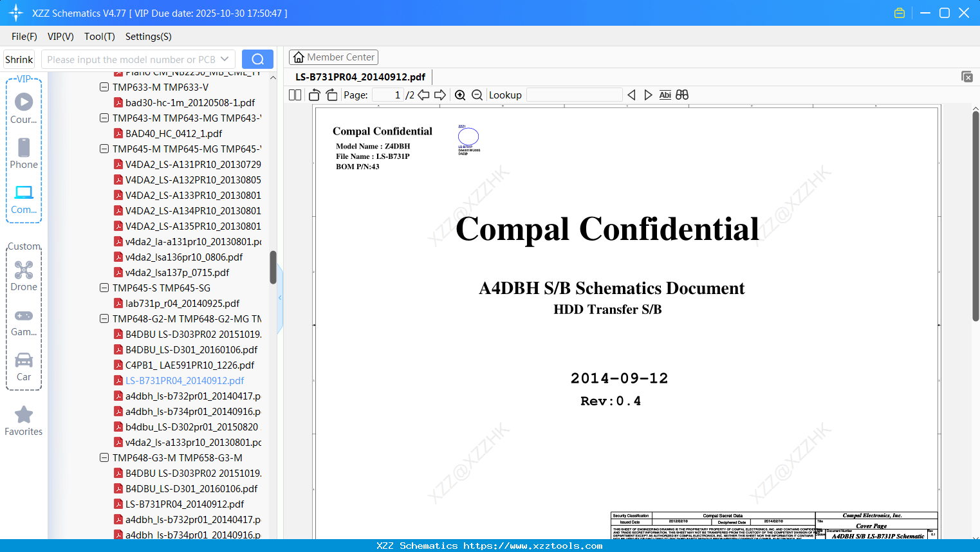This screenshot has height=552, width=980.
Task: Find next lookup match
Action: coord(648,95)
